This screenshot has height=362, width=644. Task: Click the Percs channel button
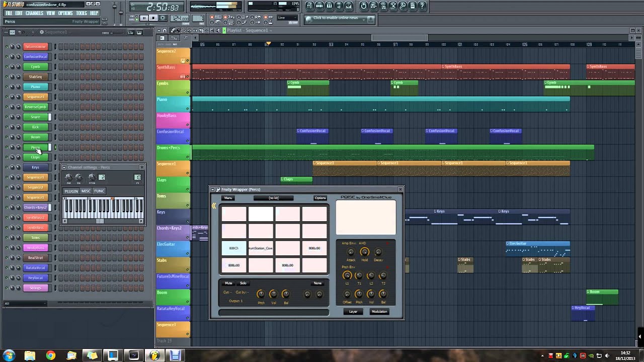(35, 147)
